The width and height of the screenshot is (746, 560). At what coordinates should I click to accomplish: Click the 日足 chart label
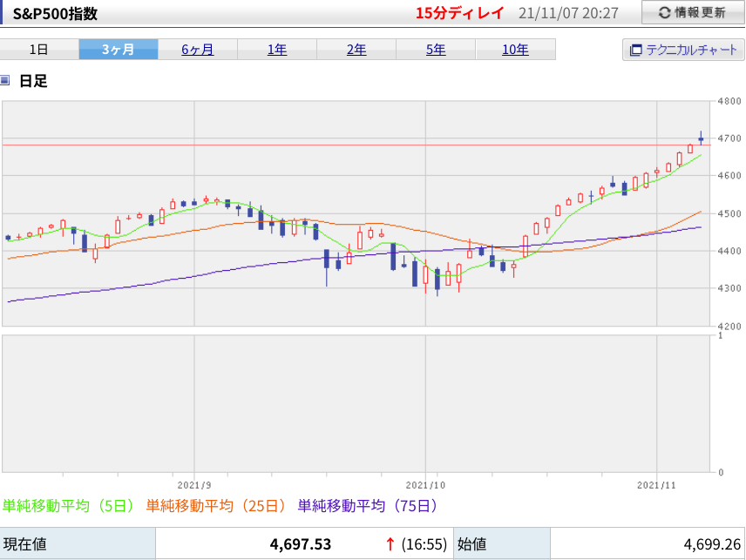tap(33, 81)
